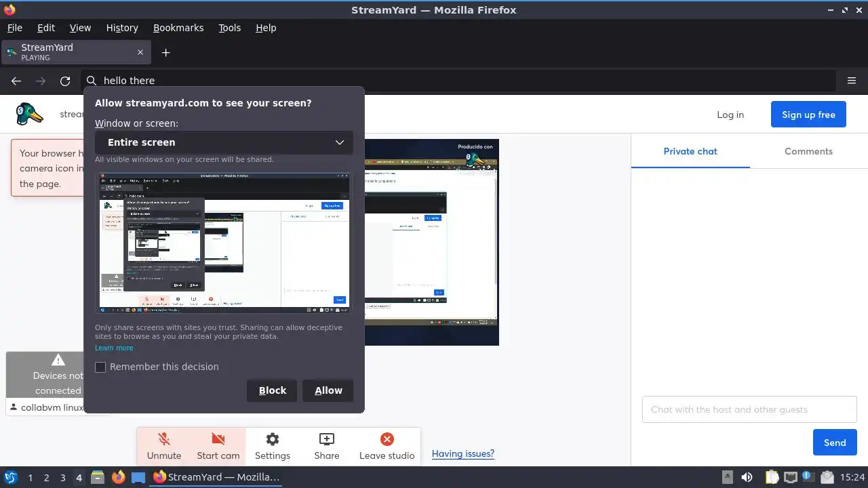Open the Help menu
Screen dimensions: 868x488
pos(266,28)
